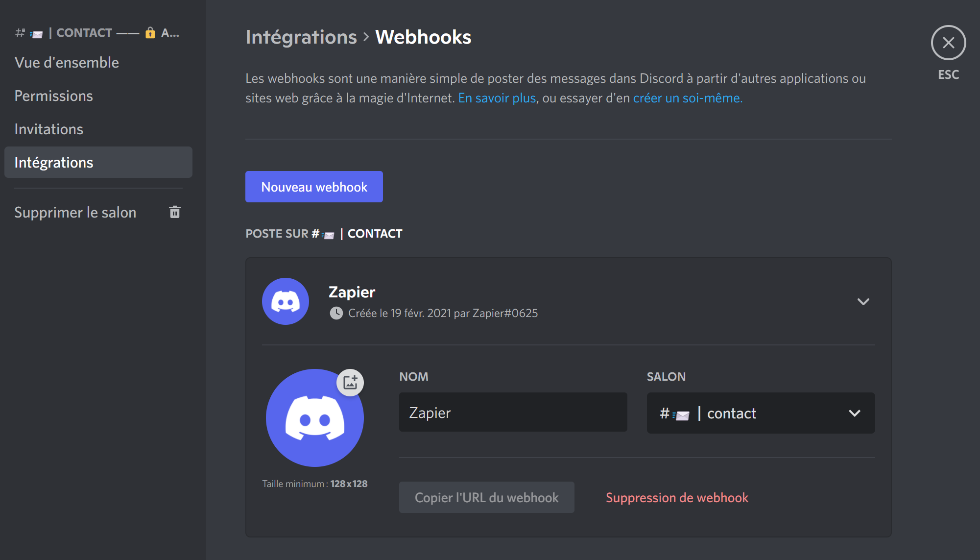The width and height of the screenshot is (980, 560).
Task: Click Suppression de webhook
Action: [x=677, y=497]
